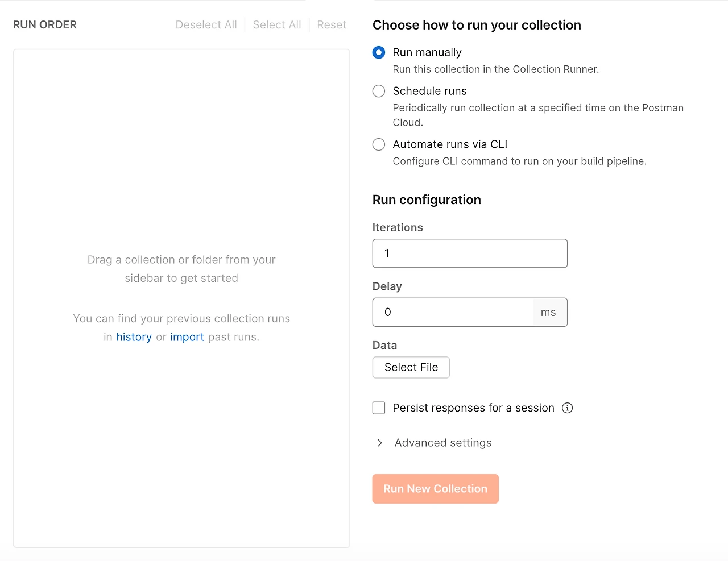728x561 pixels.
Task: Click the Run manually description text
Action: 495,69
